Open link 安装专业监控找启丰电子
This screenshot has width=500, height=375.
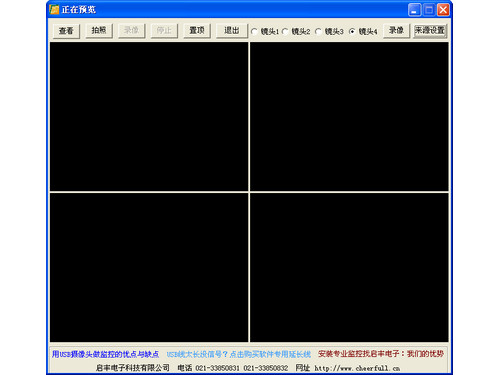pos(381,354)
